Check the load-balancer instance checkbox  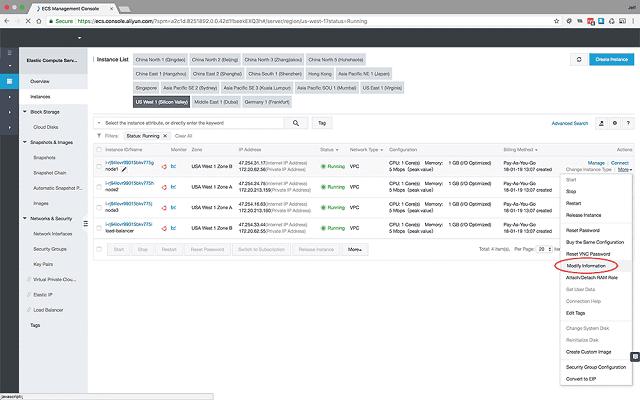[98, 226]
